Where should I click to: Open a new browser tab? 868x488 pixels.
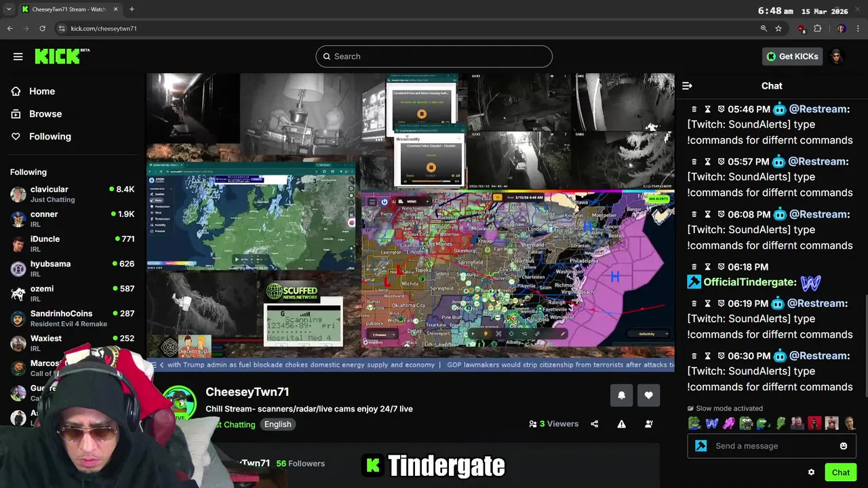point(132,9)
